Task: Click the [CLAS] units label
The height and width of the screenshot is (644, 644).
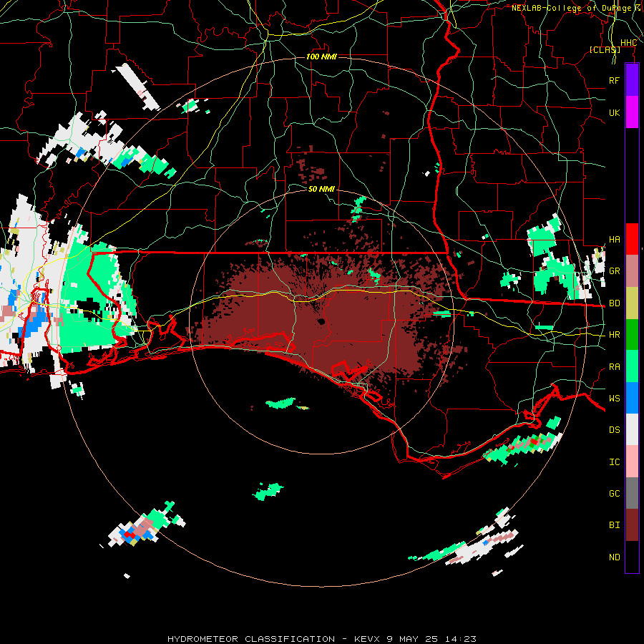Action: pyautogui.click(x=605, y=49)
